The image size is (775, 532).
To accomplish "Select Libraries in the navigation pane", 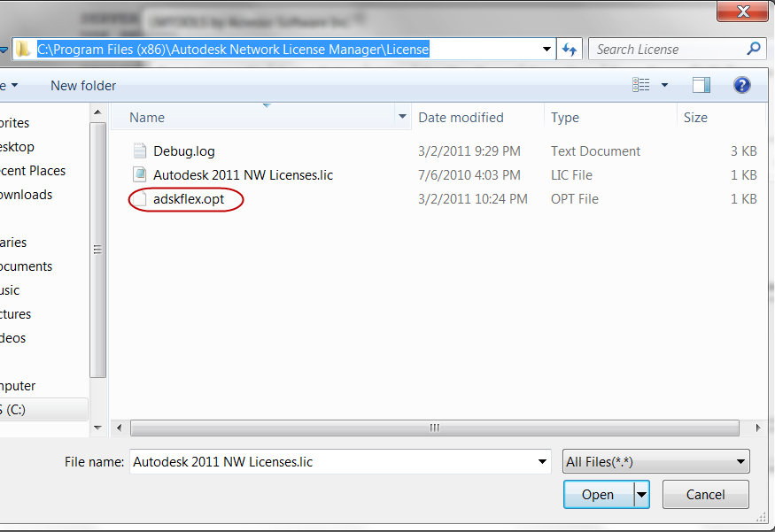I will (x=13, y=243).
